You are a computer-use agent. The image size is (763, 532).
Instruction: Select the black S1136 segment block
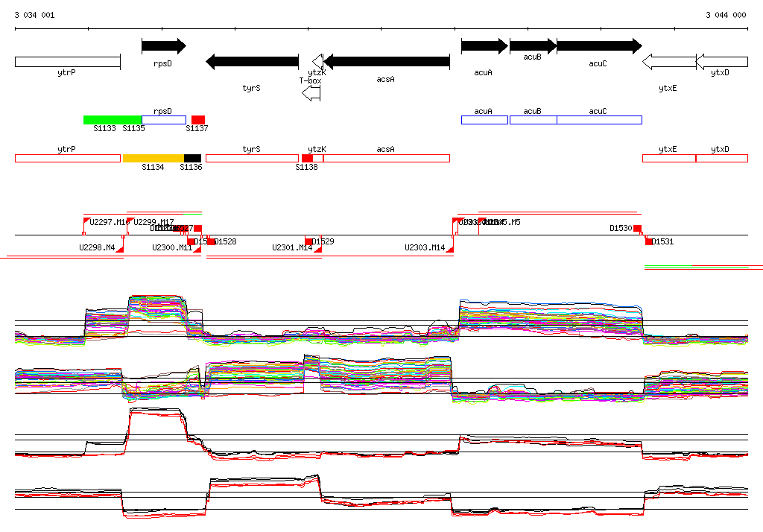pos(192,158)
